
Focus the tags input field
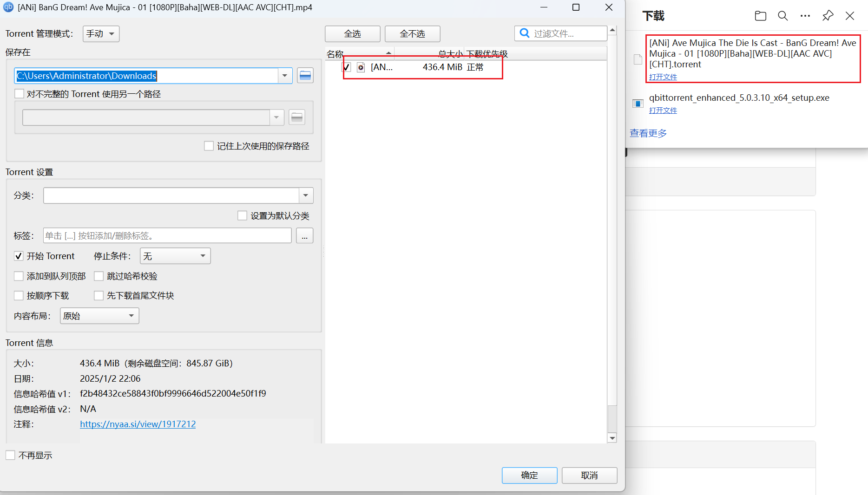point(167,236)
